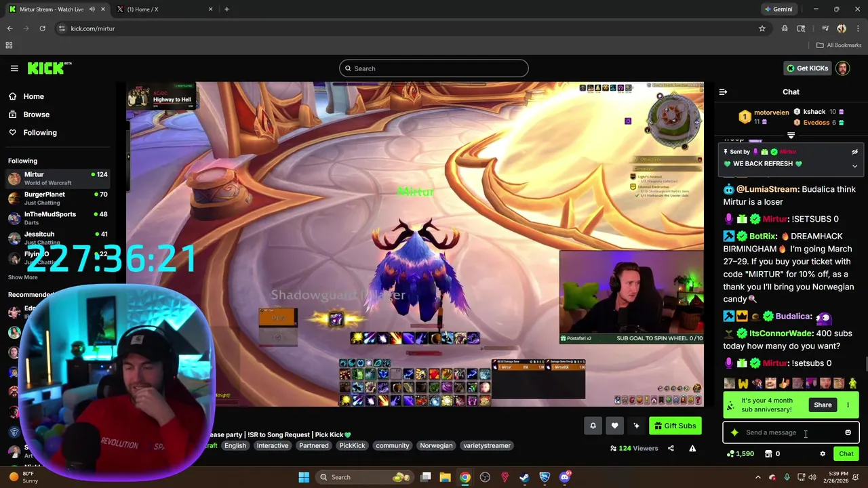Open Chrome three-dot menu
Viewport: 868px width, 488px height.
(858, 28)
